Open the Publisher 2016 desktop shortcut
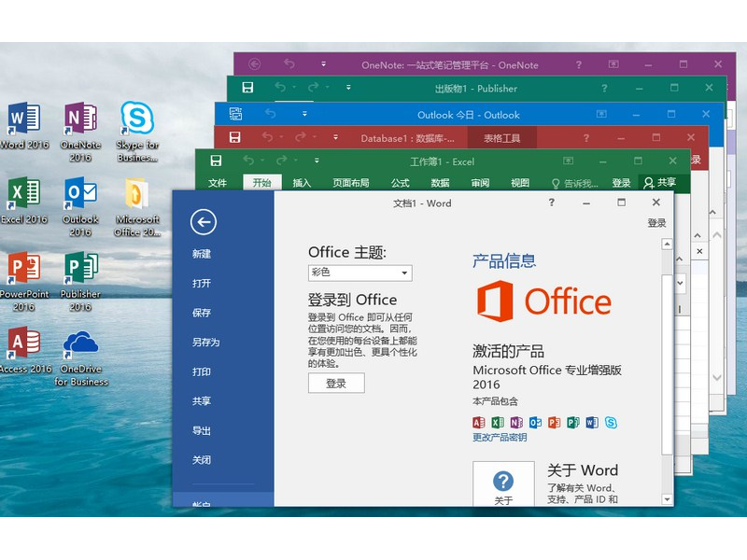The image size is (747, 560). pyautogui.click(x=80, y=282)
